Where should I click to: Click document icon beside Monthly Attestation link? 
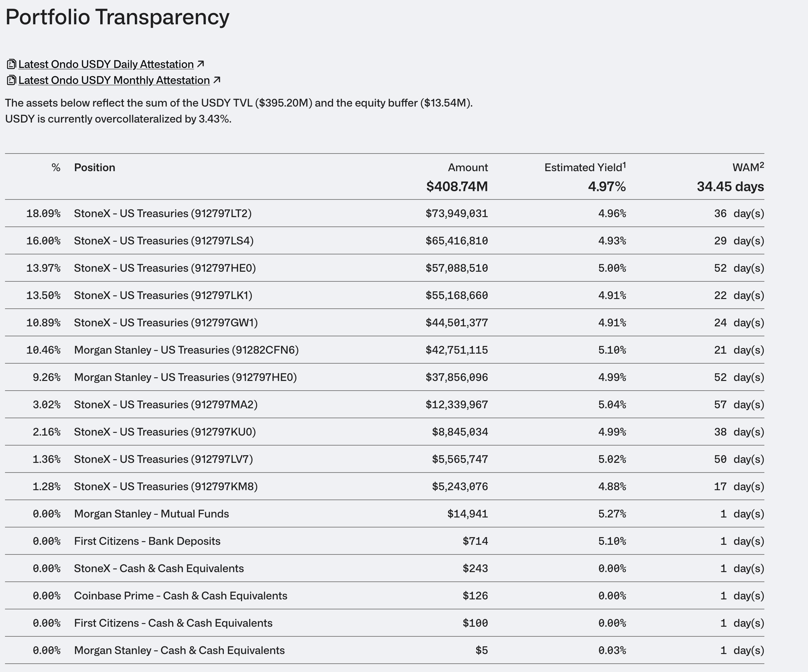pyautogui.click(x=11, y=80)
